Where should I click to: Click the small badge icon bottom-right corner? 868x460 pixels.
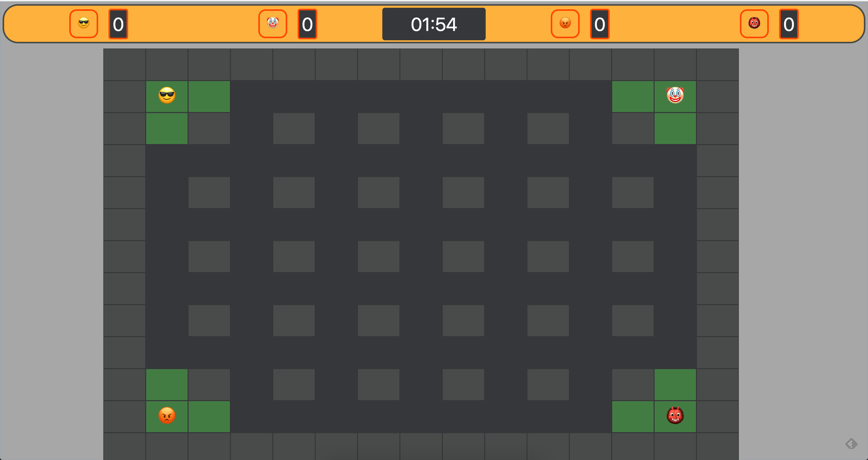(851, 443)
